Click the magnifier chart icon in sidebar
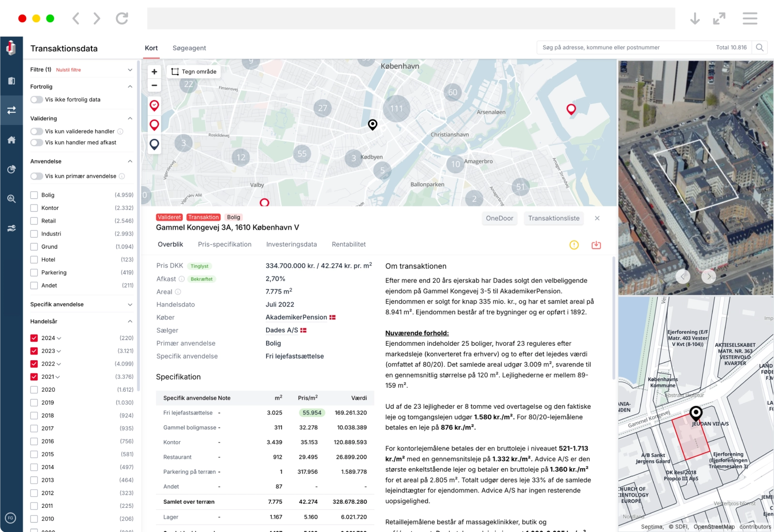Image resolution: width=774 pixels, height=532 pixels. [x=11, y=198]
